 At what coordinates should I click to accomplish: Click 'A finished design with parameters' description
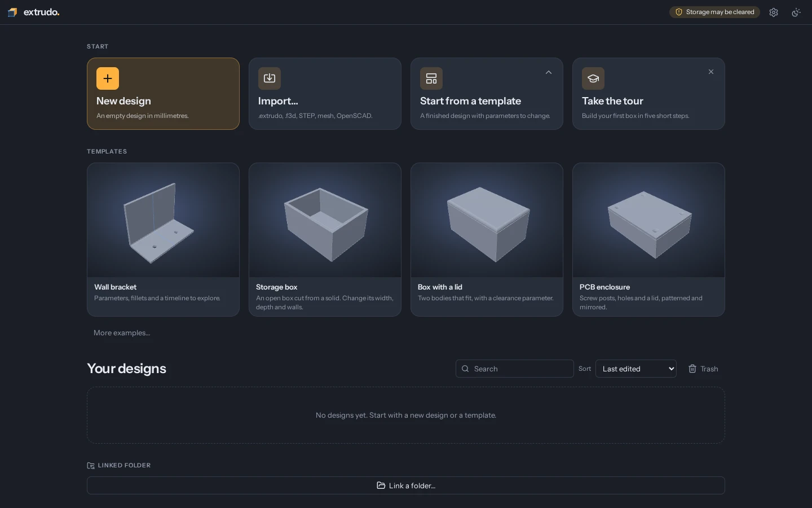pyautogui.click(x=485, y=116)
